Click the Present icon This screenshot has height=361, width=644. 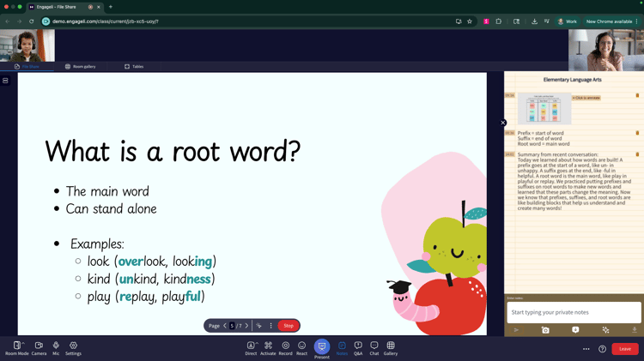[322, 346]
